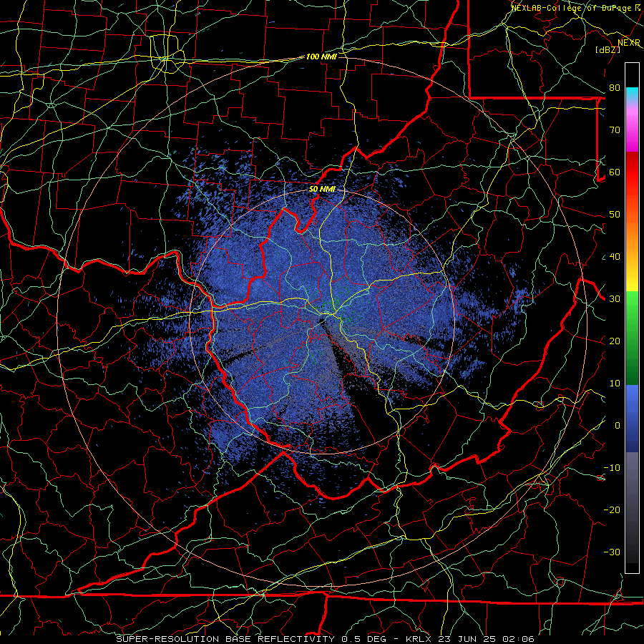Pick the gray segment of the color bar
The width and height of the screenshot is (644, 644).
pyautogui.click(x=632, y=477)
